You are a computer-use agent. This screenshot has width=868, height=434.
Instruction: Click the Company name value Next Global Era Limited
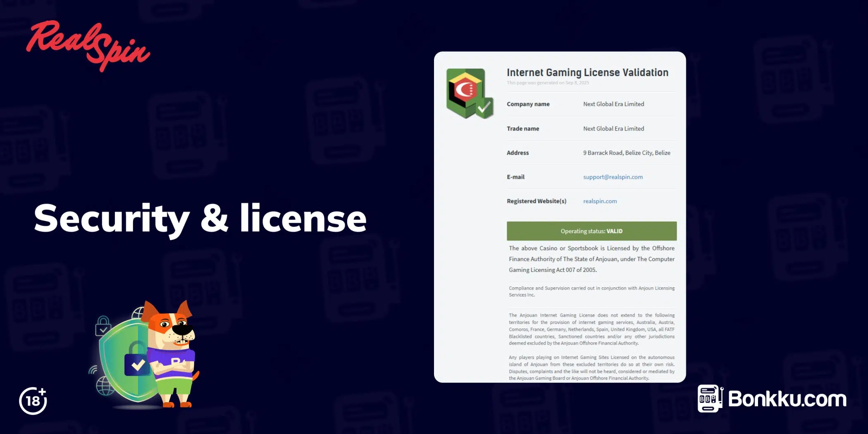pos(613,104)
